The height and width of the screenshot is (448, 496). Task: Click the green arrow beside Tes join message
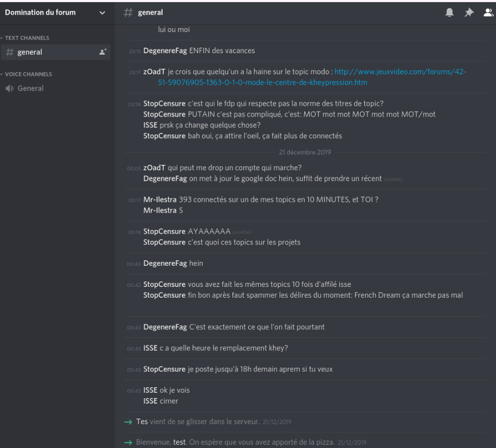click(128, 422)
